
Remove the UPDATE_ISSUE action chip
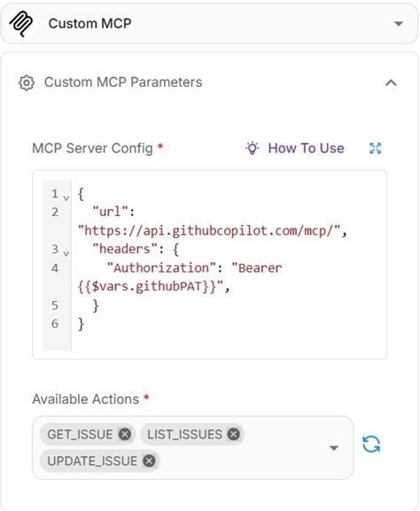point(150,461)
